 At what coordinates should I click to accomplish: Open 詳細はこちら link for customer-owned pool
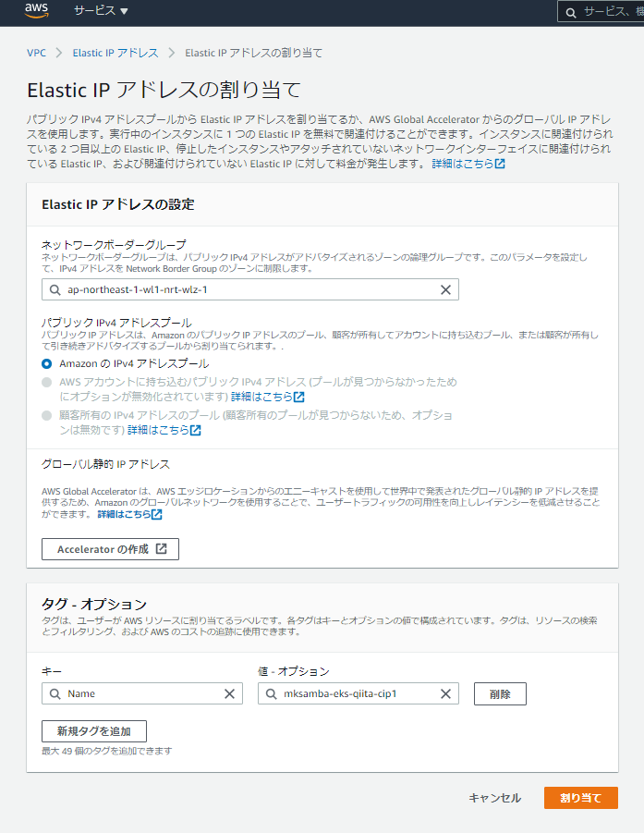(x=164, y=430)
